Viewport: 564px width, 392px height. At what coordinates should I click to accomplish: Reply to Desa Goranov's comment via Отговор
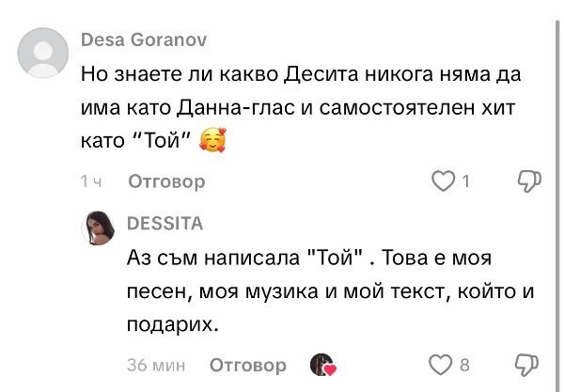[165, 181]
